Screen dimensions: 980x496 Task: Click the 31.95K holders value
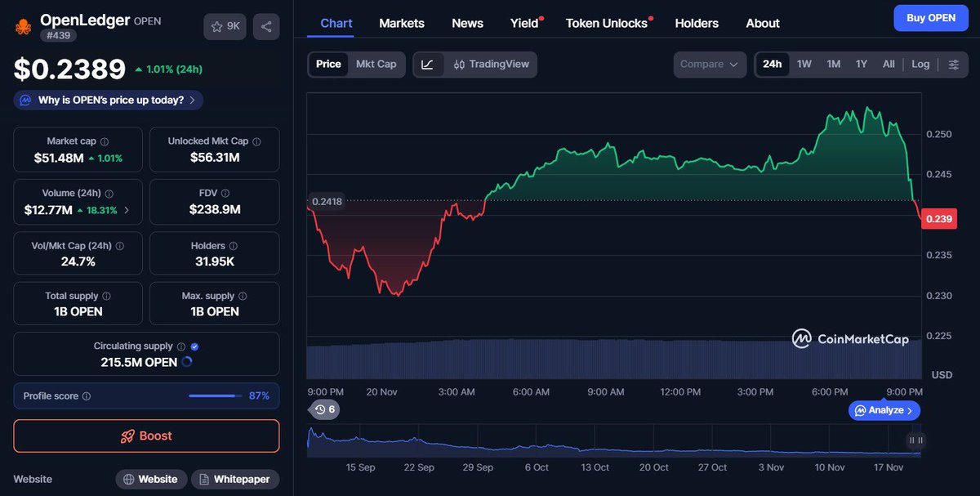point(215,262)
